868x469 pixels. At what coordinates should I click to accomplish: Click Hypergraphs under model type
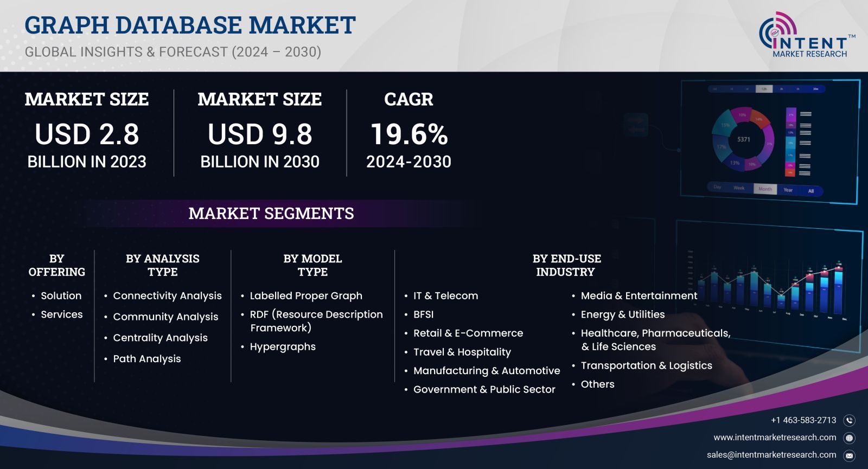tap(283, 347)
